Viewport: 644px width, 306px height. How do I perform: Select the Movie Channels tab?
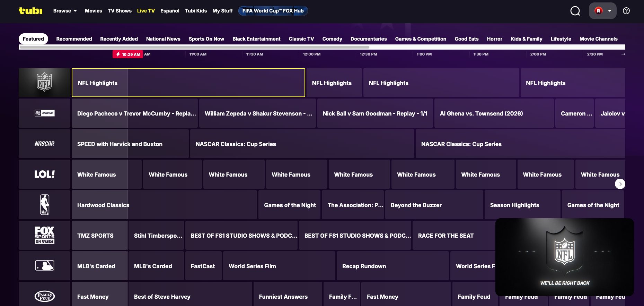coord(599,39)
